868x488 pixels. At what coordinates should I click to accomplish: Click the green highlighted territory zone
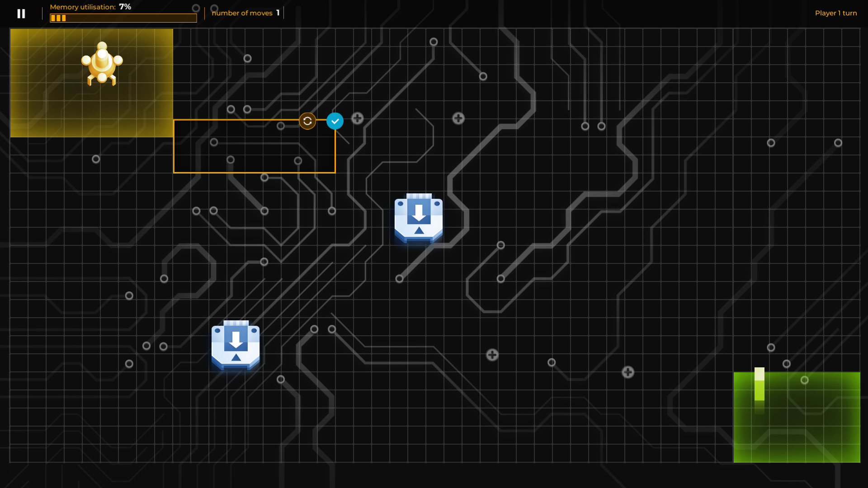pyautogui.click(x=797, y=418)
